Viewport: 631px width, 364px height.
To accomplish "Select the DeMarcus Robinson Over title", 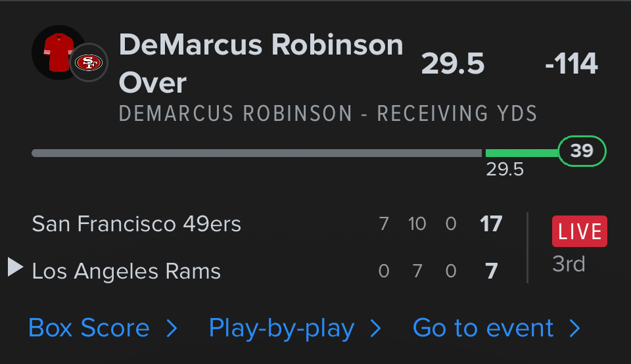I will 261,64.
